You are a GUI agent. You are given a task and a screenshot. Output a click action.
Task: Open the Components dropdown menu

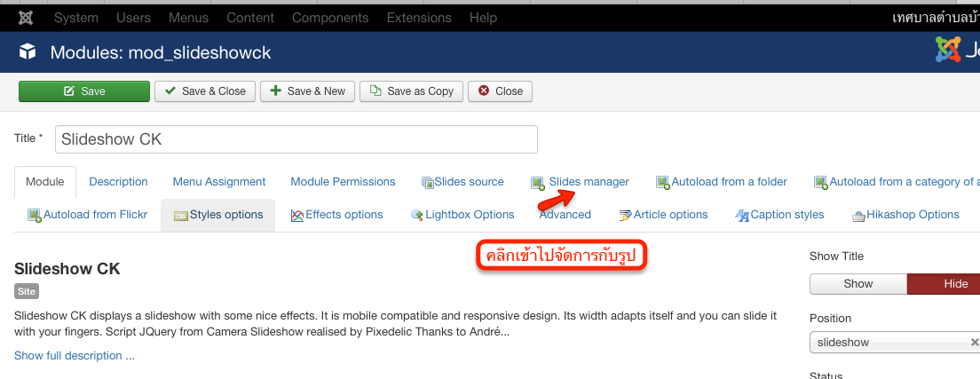click(x=330, y=18)
